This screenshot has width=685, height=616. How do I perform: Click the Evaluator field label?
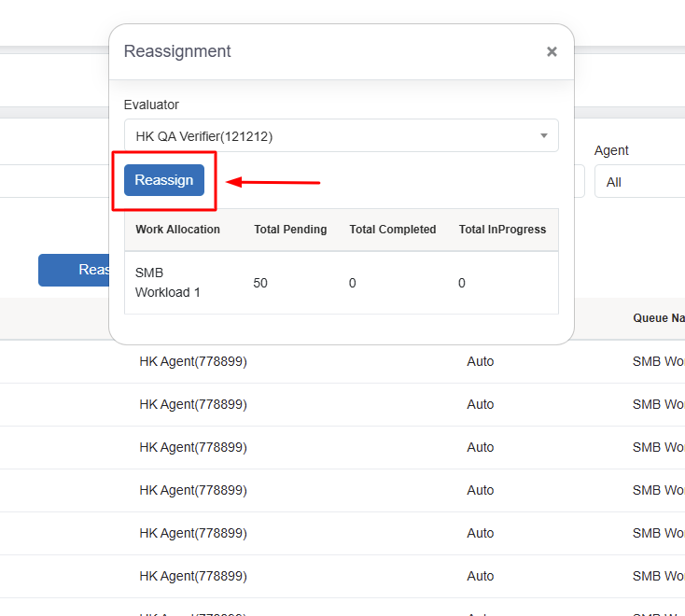151,105
